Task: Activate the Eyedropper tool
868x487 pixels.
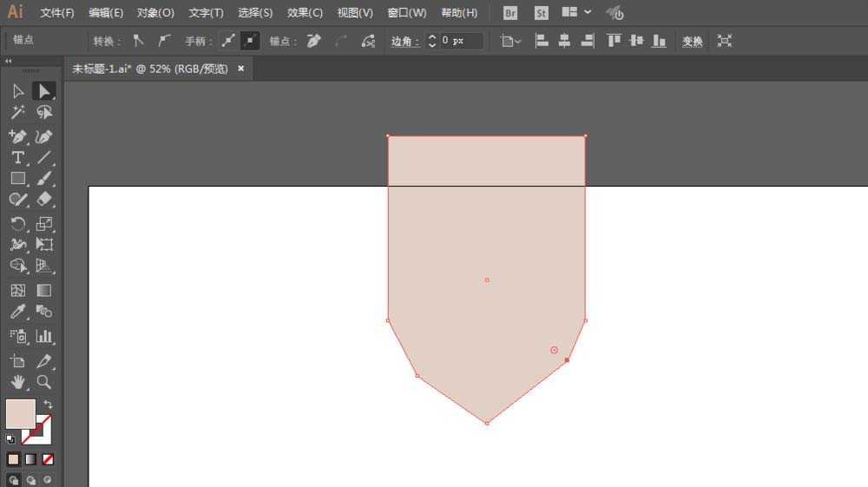Action: click(x=17, y=313)
